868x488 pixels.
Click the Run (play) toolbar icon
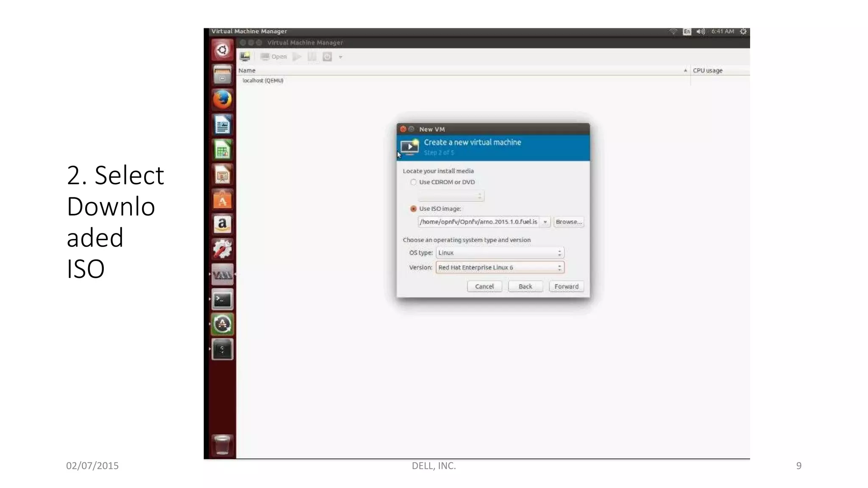pos(297,57)
